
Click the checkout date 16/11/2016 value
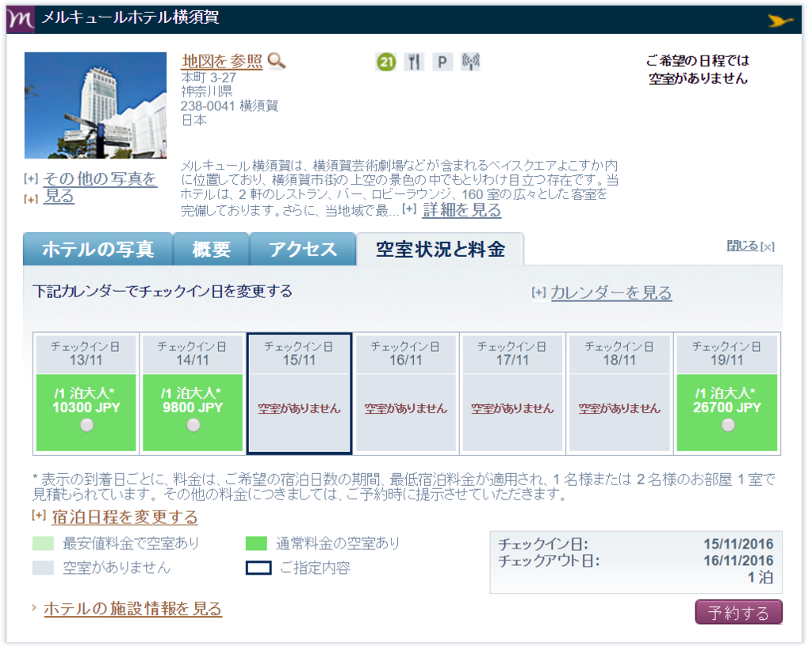(738, 560)
